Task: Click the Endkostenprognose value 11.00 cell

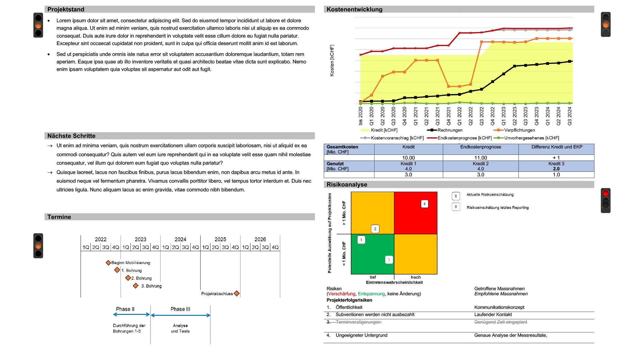Action: 481,158
